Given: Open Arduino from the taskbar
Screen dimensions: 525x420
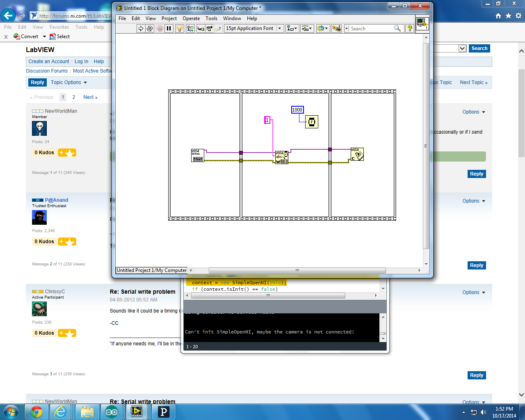Looking at the screenshot, I should click(112, 412).
